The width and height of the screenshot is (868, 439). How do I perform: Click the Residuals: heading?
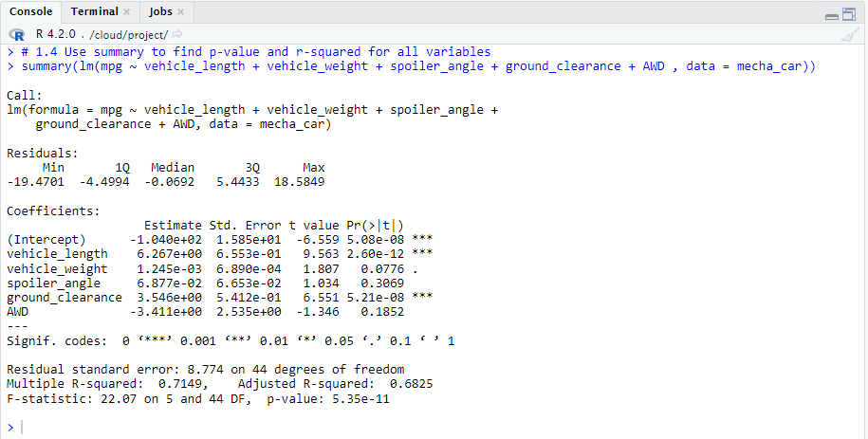(x=43, y=154)
